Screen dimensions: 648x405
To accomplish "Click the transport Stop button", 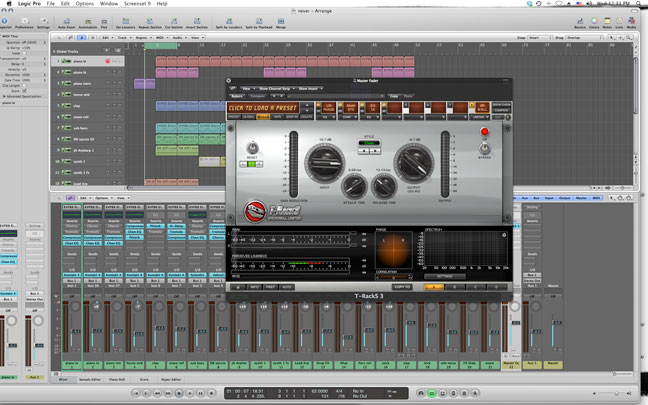I will point(179,393).
